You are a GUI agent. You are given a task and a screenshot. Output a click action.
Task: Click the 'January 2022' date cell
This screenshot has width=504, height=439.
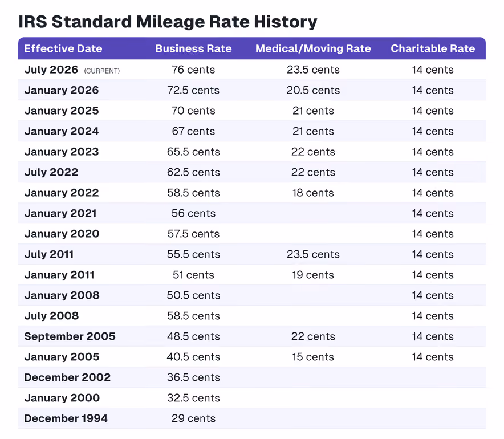click(x=62, y=193)
